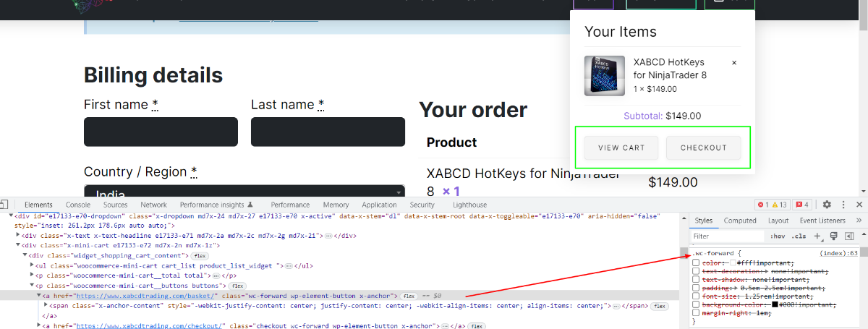868x329 pixels.
Task: Remove XABCD HotKeys item from cart
Action: point(734,63)
